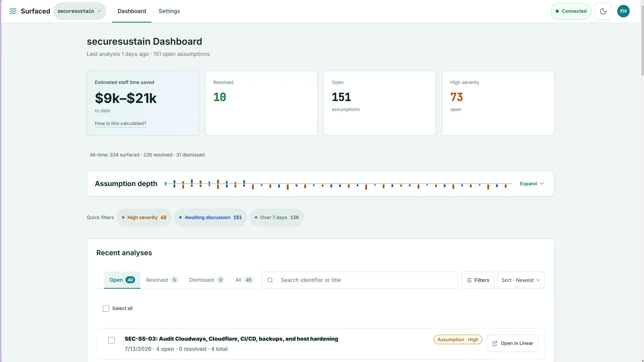Click the Filters button
644x362 pixels.
click(x=477, y=280)
